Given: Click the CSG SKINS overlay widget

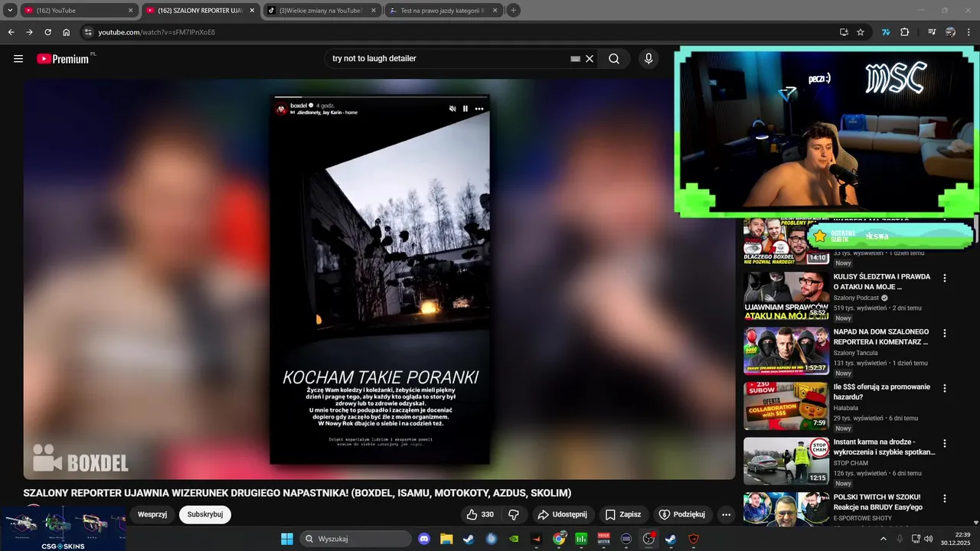Looking at the screenshot, I should point(63,528).
